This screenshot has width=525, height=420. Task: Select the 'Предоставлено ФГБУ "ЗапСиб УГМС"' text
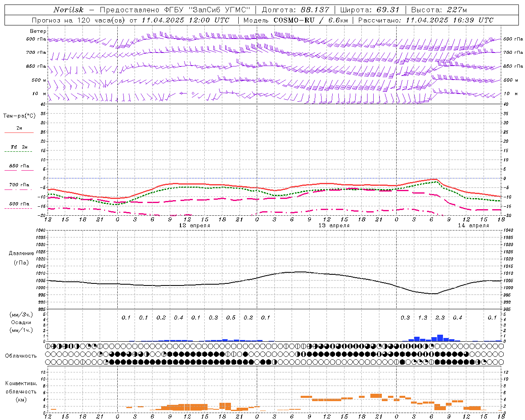(175, 10)
